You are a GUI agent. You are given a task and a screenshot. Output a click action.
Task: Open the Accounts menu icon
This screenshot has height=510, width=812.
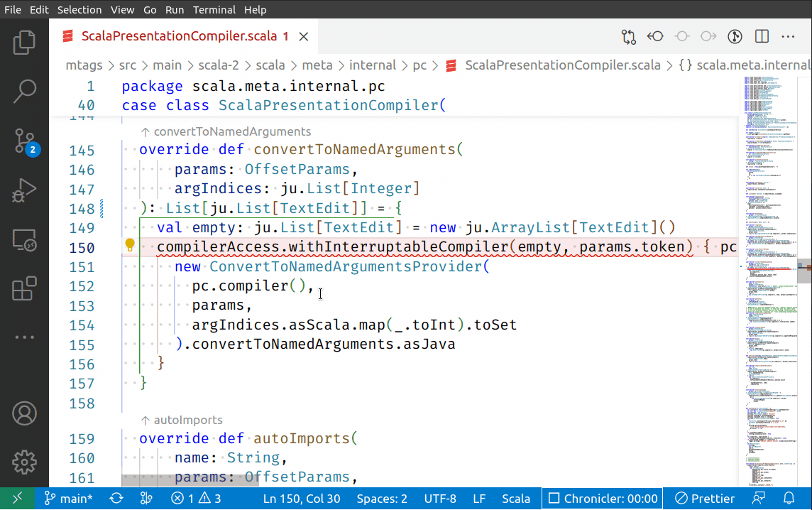[x=24, y=413]
